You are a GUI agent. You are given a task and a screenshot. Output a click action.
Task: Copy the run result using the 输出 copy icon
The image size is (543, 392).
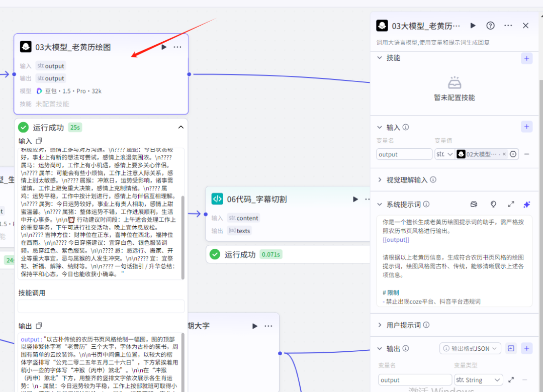(x=40, y=326)
